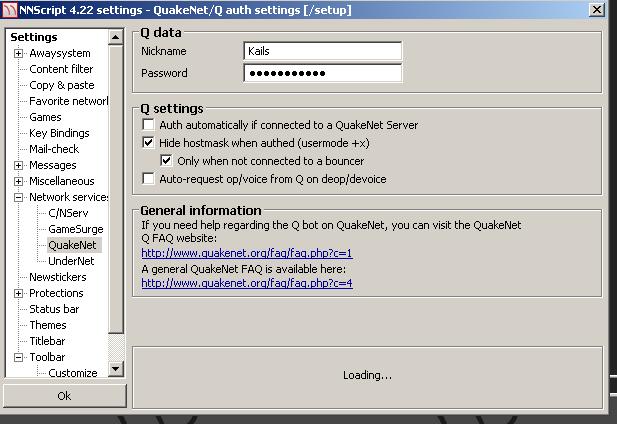This screenshot has height=424, width=617.
Task: Click the Password input field
Action: [323, 73]
